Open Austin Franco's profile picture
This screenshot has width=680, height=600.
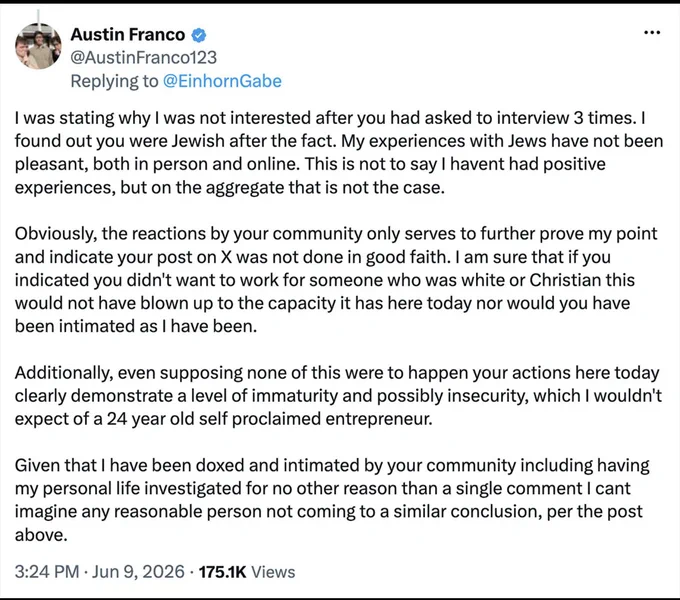click(x=38, y=46)
